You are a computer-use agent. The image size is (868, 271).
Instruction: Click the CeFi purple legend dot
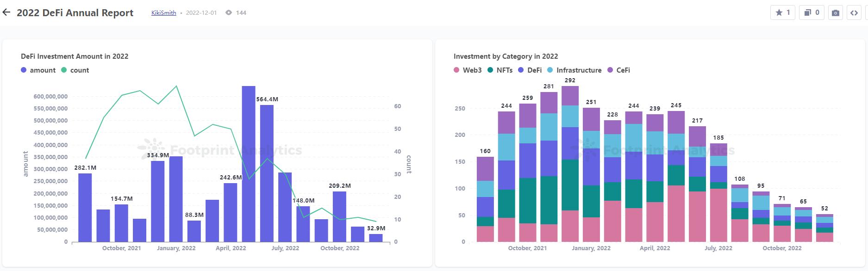tap(610, 70)
